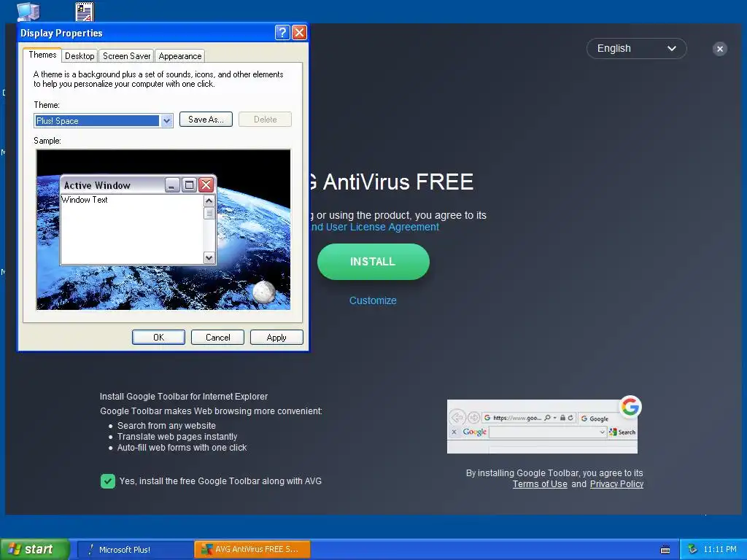Click the 'Window Text' sample text
This screenshot has width=747, height=560.
[85, 200]
